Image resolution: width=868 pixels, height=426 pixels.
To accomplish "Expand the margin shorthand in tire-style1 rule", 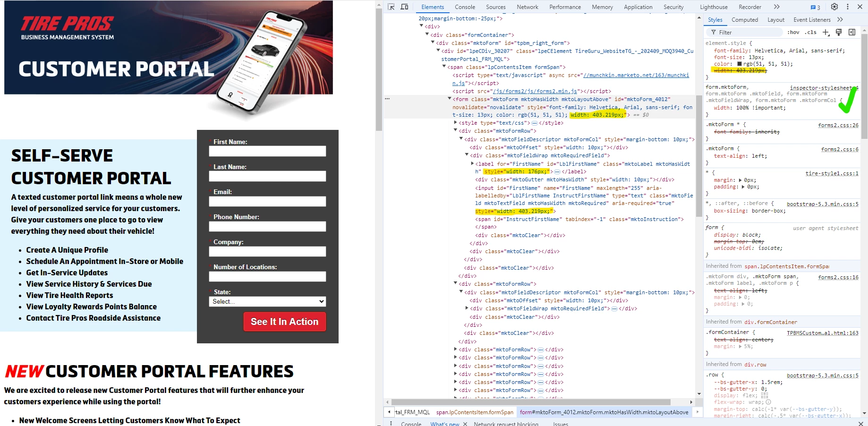I will pos(740,180).
